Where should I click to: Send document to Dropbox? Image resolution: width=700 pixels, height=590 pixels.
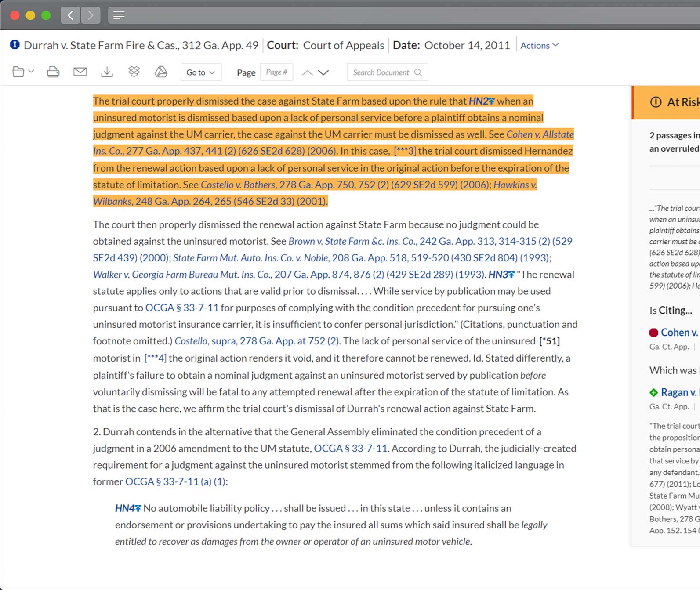[134, 72]
